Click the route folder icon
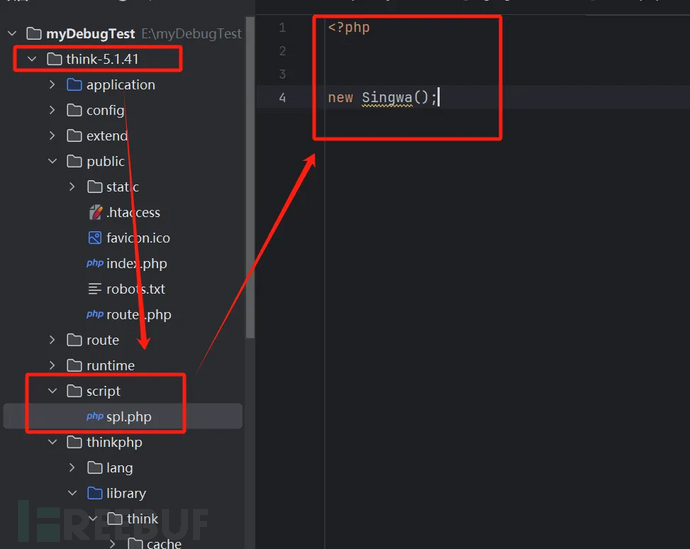Image resolution: width=690 pixels, height=549 pixels. click(x=74, y=340)
